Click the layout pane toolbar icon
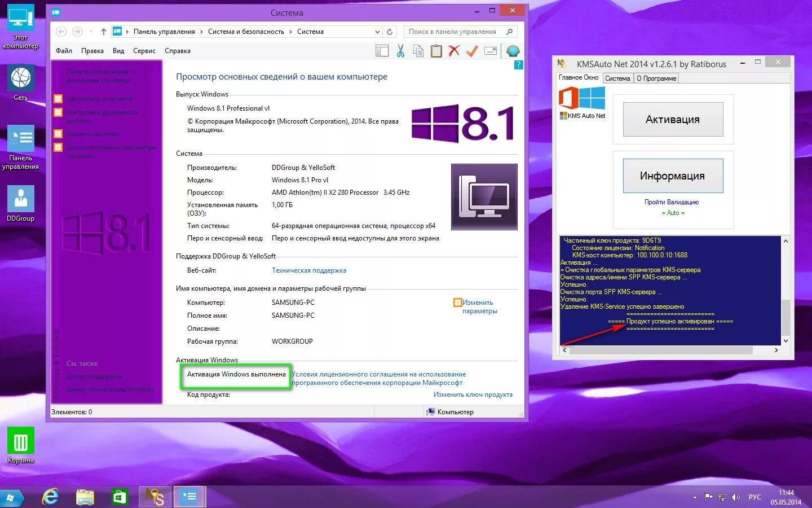Viewport: 812px width, 508px height. [x=382, y=51]
